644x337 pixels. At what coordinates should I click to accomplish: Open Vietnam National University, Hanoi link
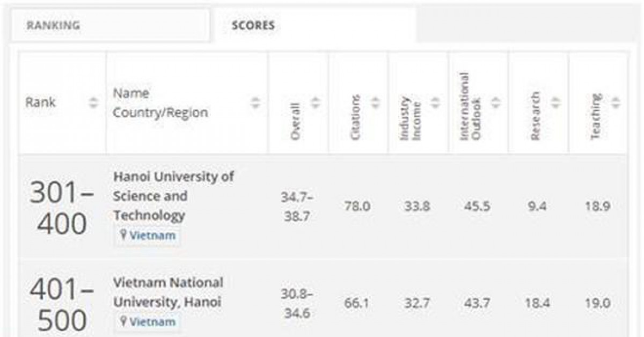point(167,292)
